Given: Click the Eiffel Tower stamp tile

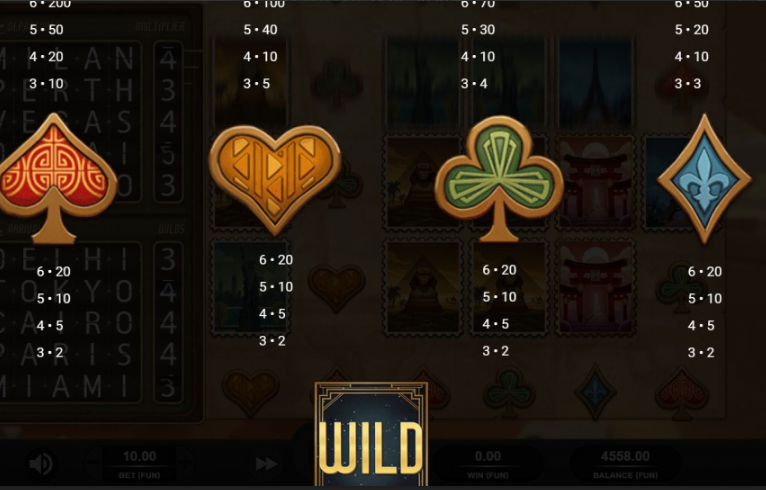Looking at the screenshot, I should tap(596, 83).
